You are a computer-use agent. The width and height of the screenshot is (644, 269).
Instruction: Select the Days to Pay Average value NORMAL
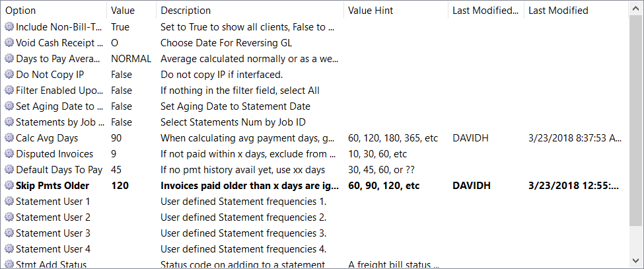pos(131,59)
